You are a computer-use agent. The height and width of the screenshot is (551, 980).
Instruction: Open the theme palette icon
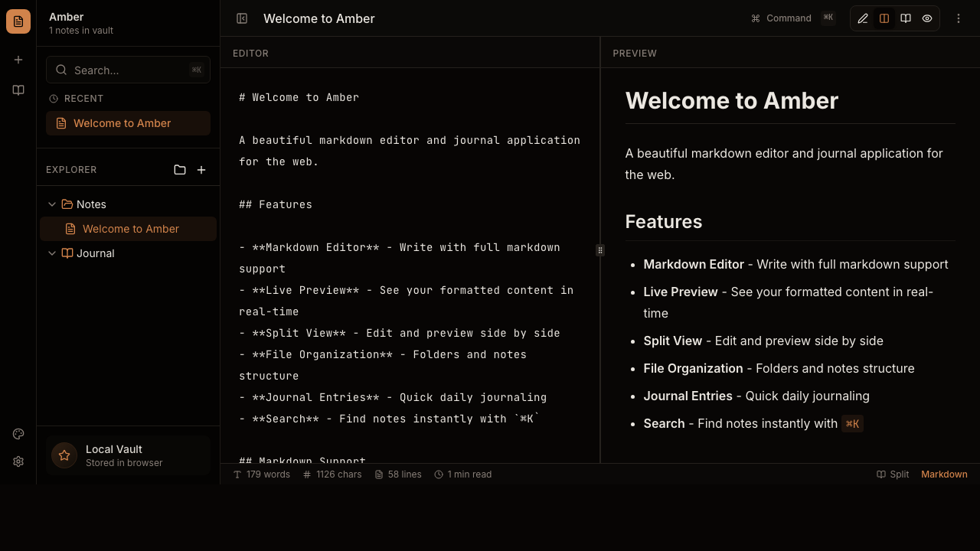(x=18, y=434)
